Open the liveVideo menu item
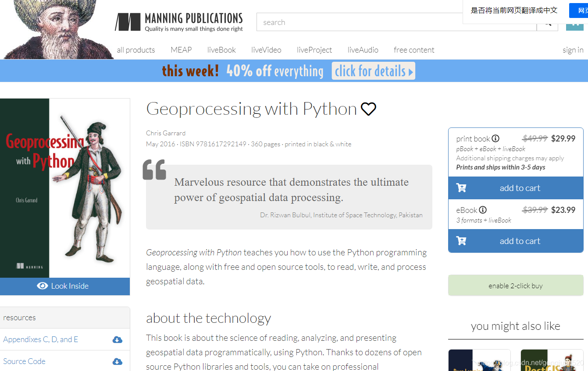Screen dimensions: 588x371 266,50
